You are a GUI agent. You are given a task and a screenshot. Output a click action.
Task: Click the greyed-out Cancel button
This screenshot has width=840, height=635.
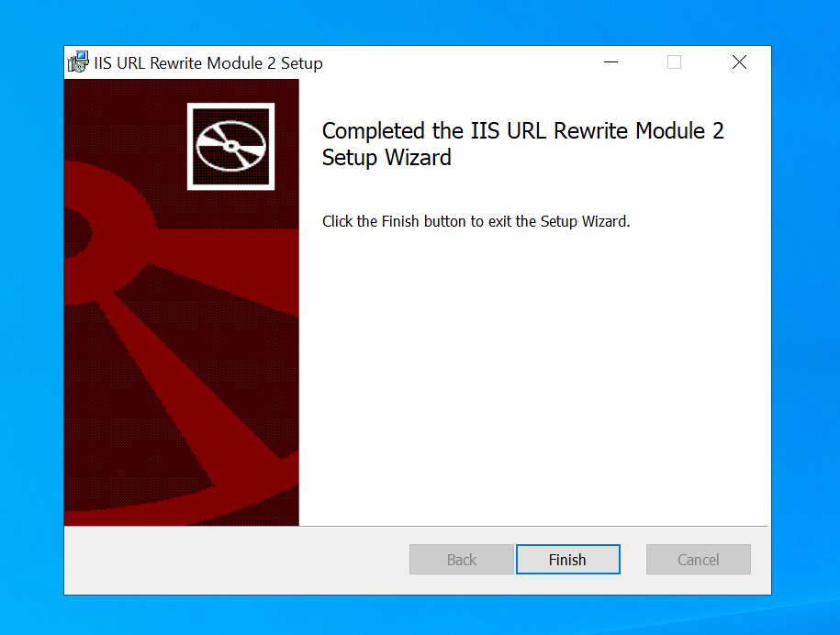698,560
